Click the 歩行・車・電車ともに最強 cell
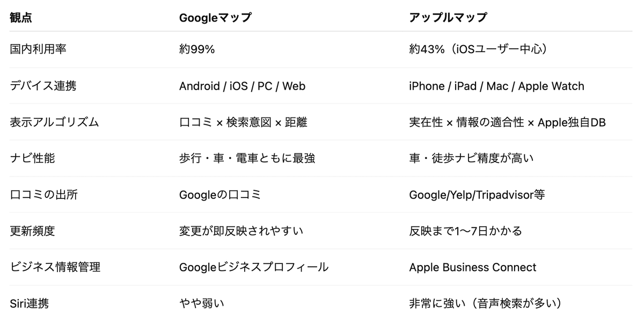Viewport: 644px width, 324px height. pyautogui.click(x=247, y=158)
